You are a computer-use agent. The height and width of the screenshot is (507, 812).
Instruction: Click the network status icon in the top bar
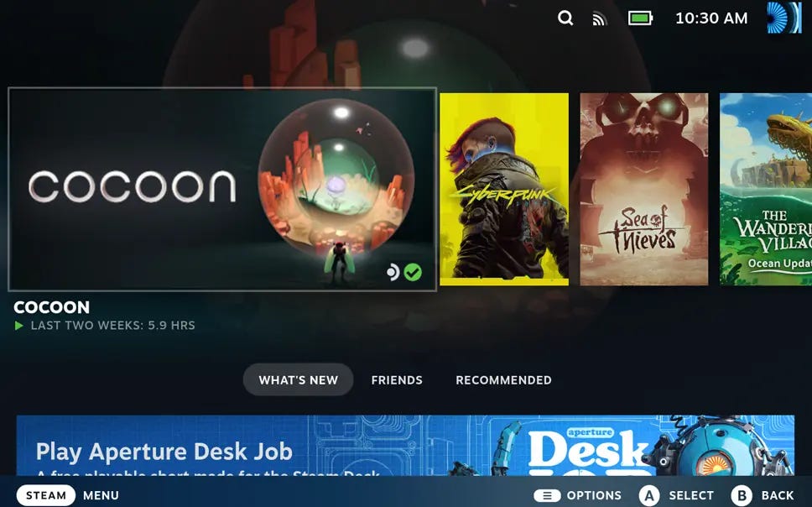pyautogui.click(x=599, y=17)
